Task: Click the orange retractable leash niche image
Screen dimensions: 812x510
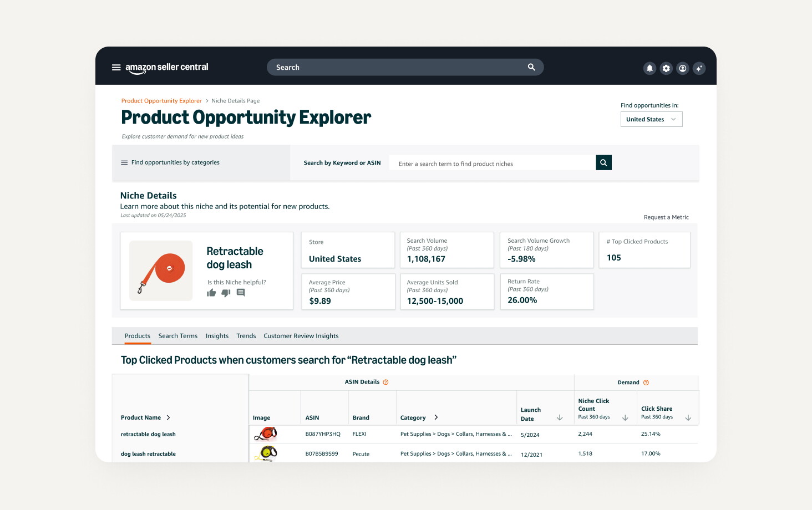Action: 161,271
